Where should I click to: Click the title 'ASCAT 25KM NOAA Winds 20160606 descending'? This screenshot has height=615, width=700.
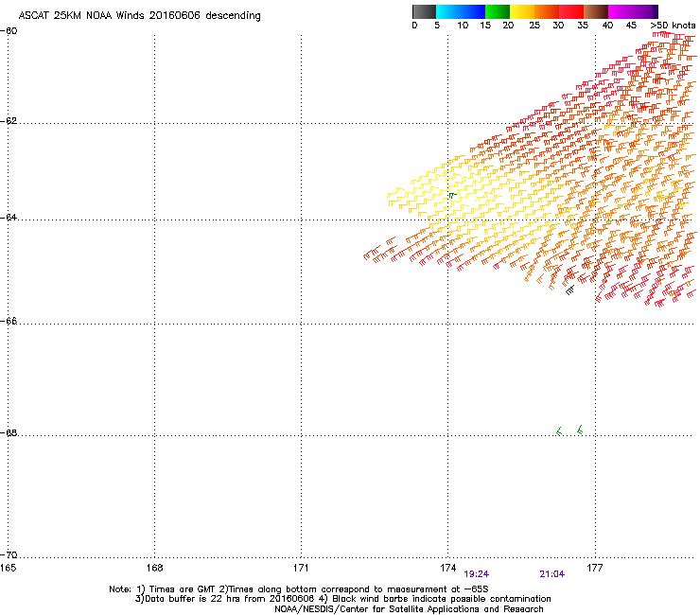click(140, 16)
